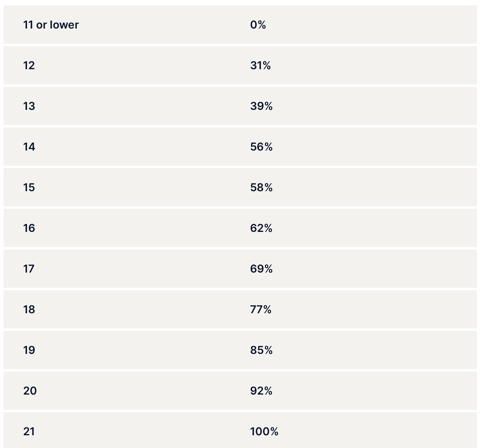Click the 0% value cell
Viewport: 480px width, 448px height.
(258, 25)
